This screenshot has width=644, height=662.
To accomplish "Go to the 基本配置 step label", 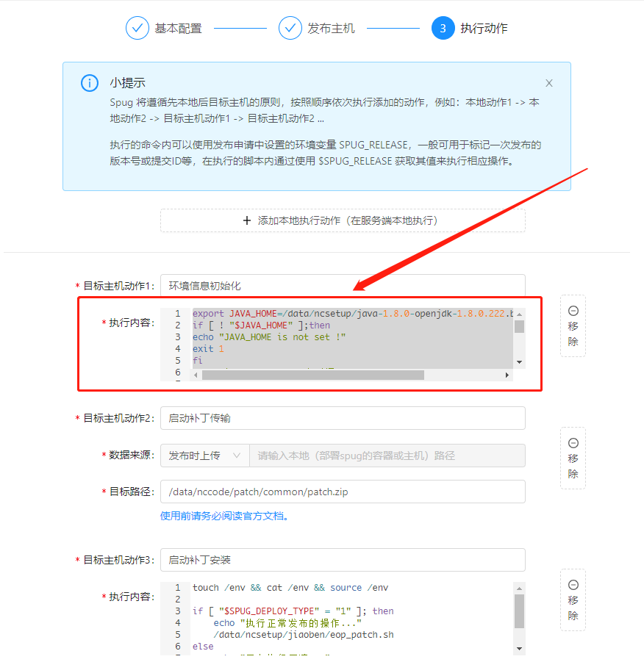I will pyautogui.click(x=178, y=29).
